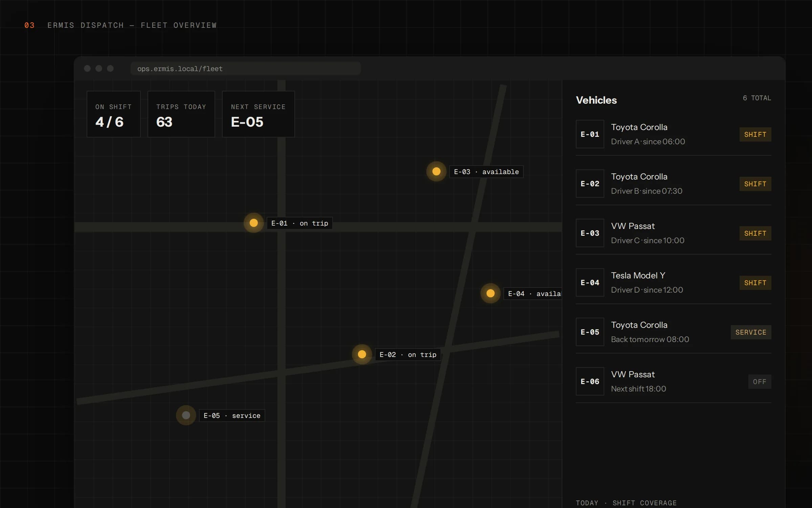The height and width of the screenshot is (508, 812).
Task: Click the third browser window control dot
Action: (x=110, y=68)
